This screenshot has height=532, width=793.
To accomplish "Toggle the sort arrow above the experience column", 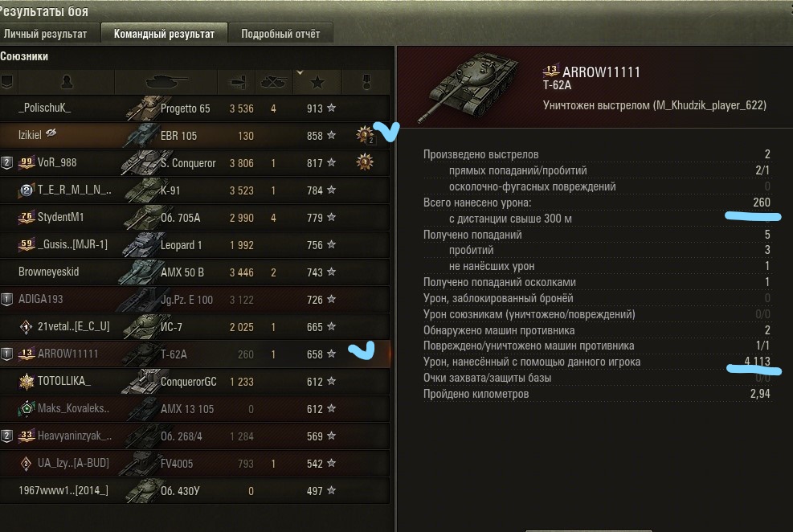I will (x=300, y=73).
